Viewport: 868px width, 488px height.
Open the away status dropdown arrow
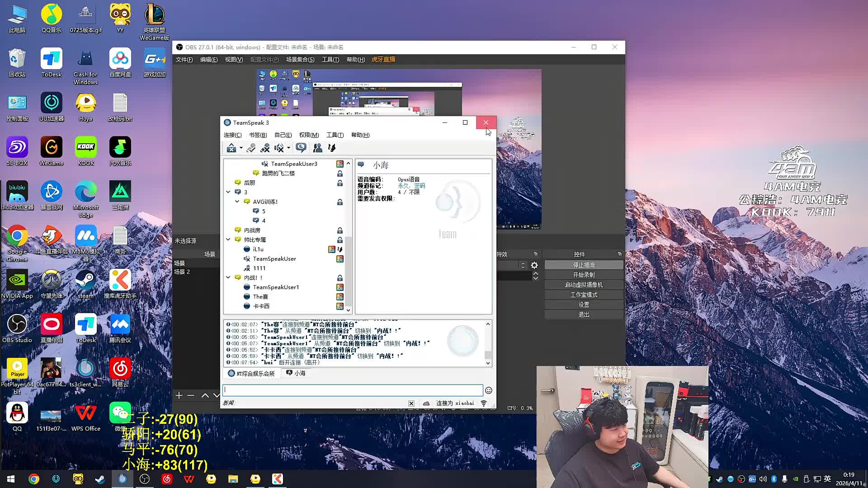click(241, 148)
